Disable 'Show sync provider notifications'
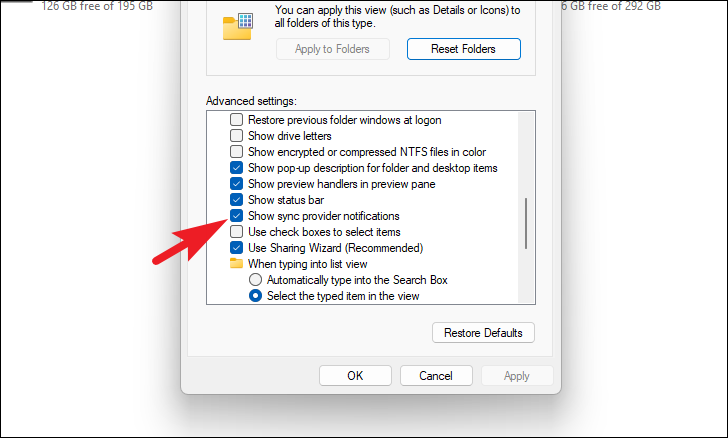 click(x=236, y=216)
